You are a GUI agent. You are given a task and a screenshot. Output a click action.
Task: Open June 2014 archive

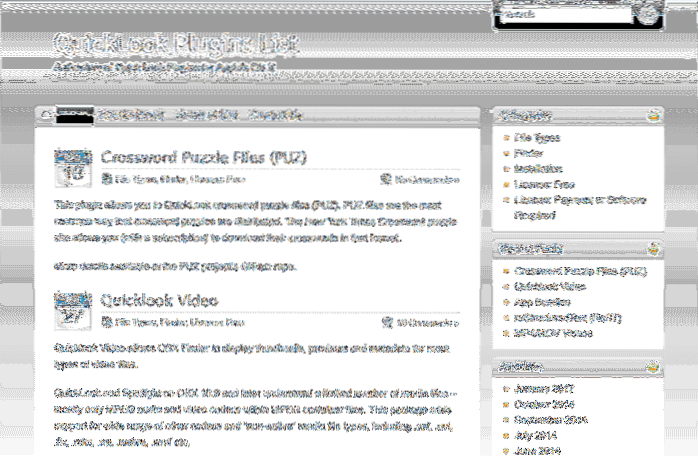[x=537, y=451]
